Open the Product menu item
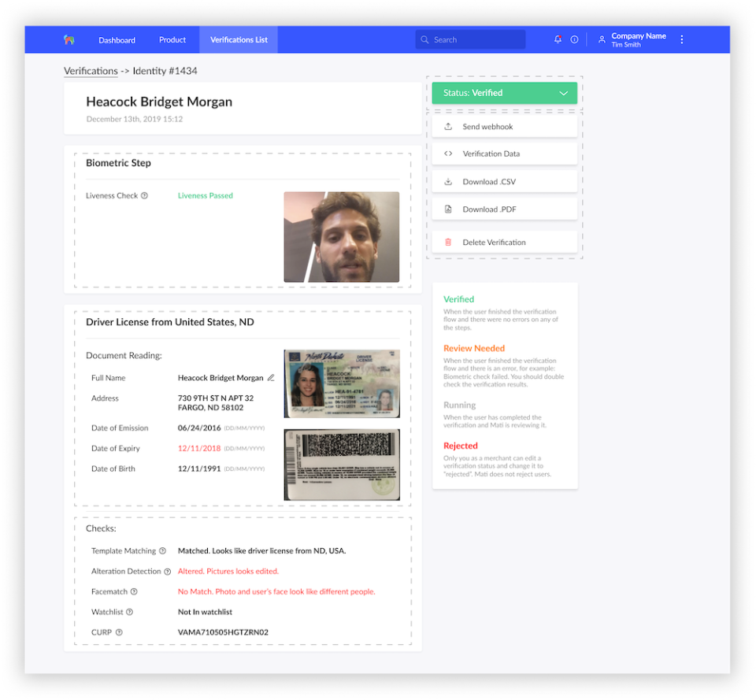The width and height of the screenshot is (756, 700). 172,40
